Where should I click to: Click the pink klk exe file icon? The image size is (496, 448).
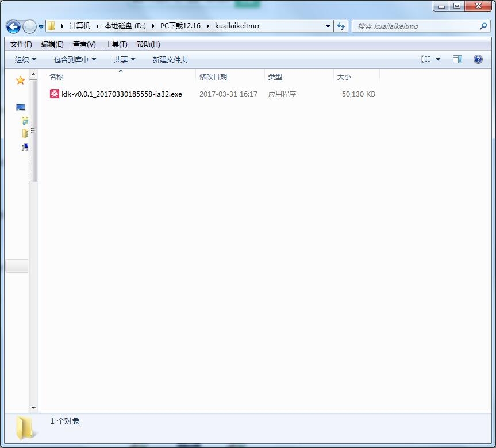pyautogui.click(x=55, y=94)
